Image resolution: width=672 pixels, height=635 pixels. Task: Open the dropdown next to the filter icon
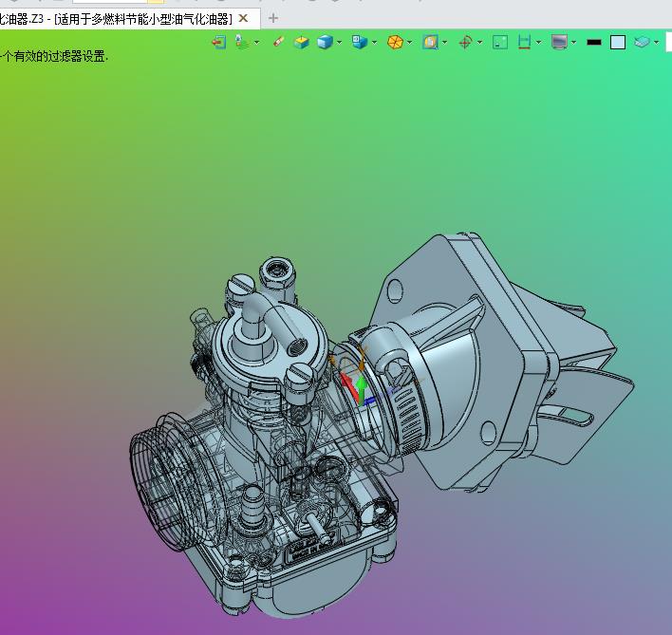coord(256,42)
